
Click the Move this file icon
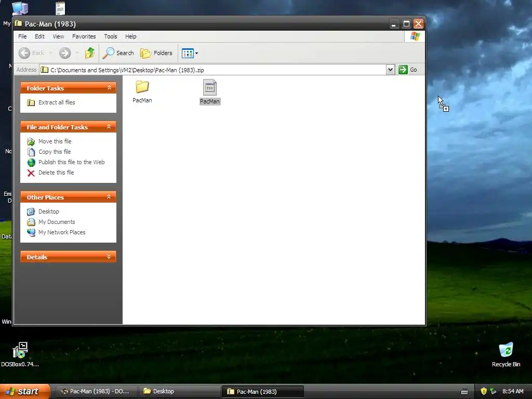(31, 141)
